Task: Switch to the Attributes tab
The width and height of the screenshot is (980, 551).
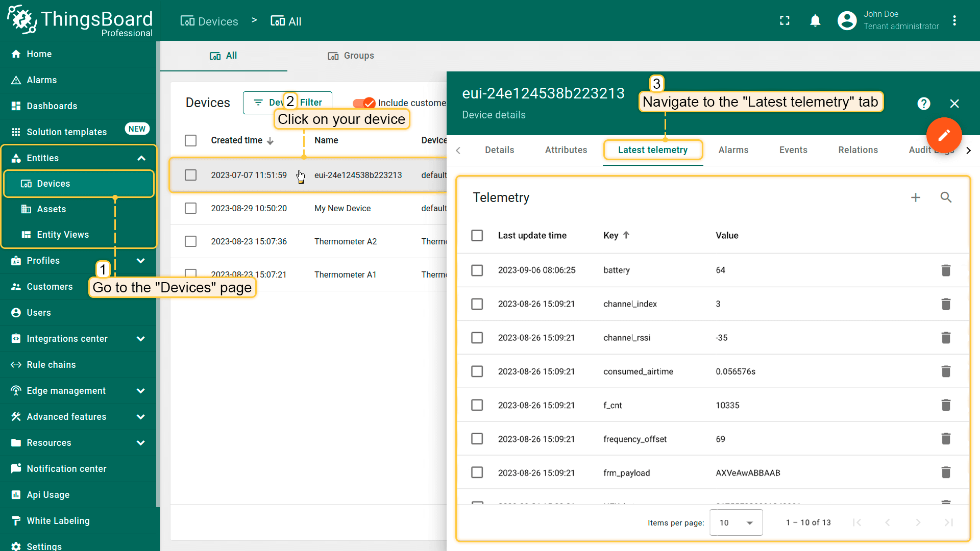Action: coord(566,149)
